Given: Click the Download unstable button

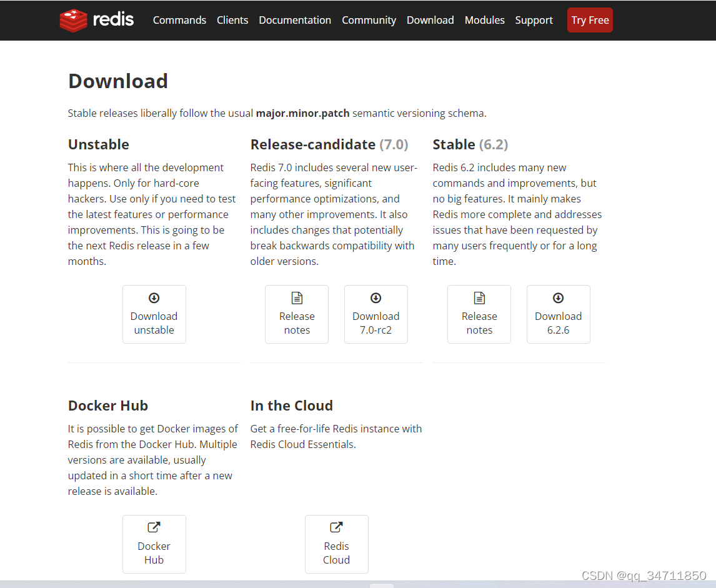Looking at the screenshot, I should coord(154,314).
